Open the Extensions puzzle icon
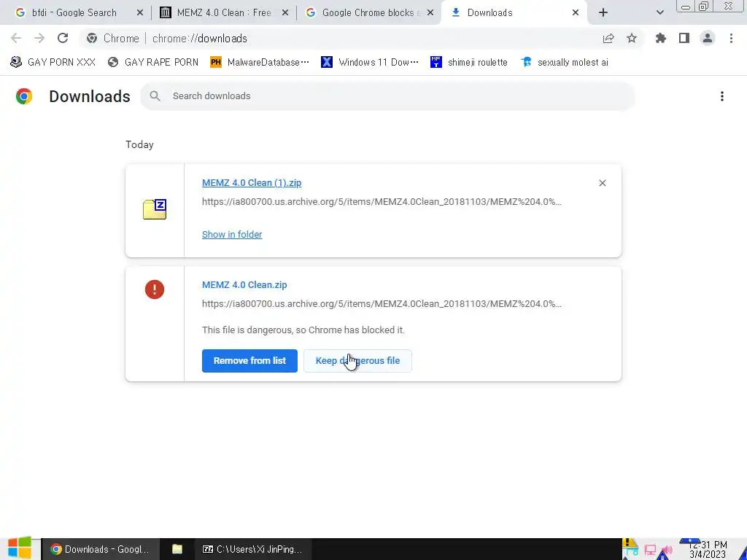The height and width of the screenshot is (560, 747). coord(660,38)
